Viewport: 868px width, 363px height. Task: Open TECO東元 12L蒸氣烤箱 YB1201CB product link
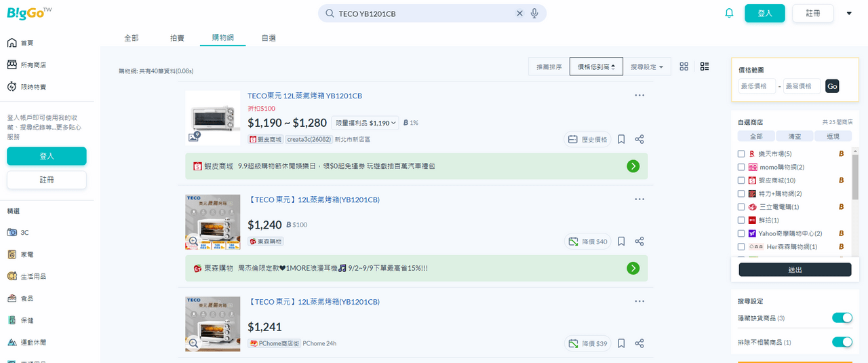coord(304,96)
